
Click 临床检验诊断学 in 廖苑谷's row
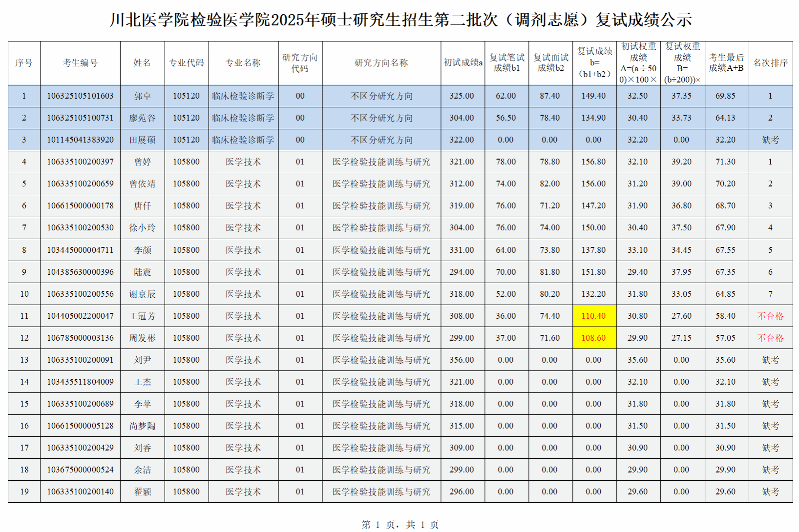tap(243, 118)
